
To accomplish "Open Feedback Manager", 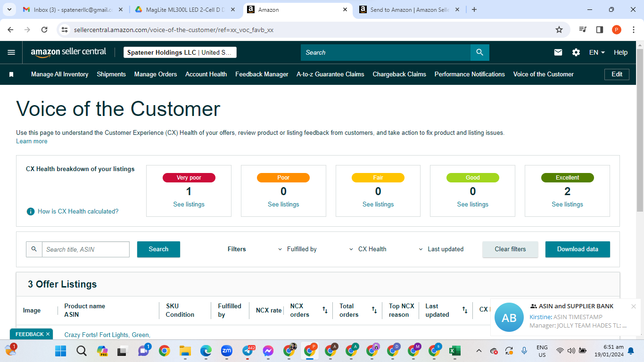I will coord(262,74).
